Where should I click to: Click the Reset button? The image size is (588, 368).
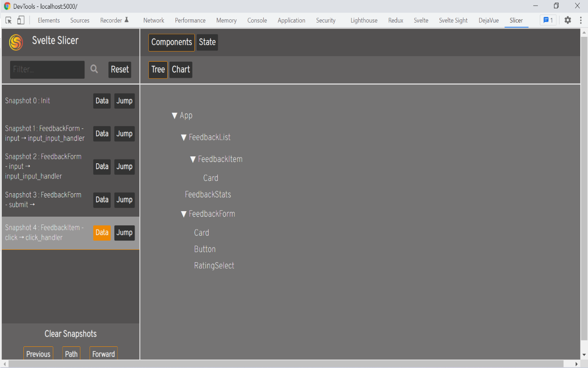pyautogui.click(x=120, y=69)
